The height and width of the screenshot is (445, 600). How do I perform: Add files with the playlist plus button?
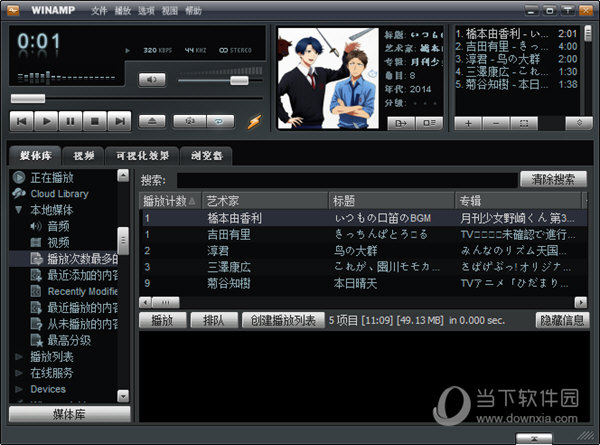click(468, 123)
